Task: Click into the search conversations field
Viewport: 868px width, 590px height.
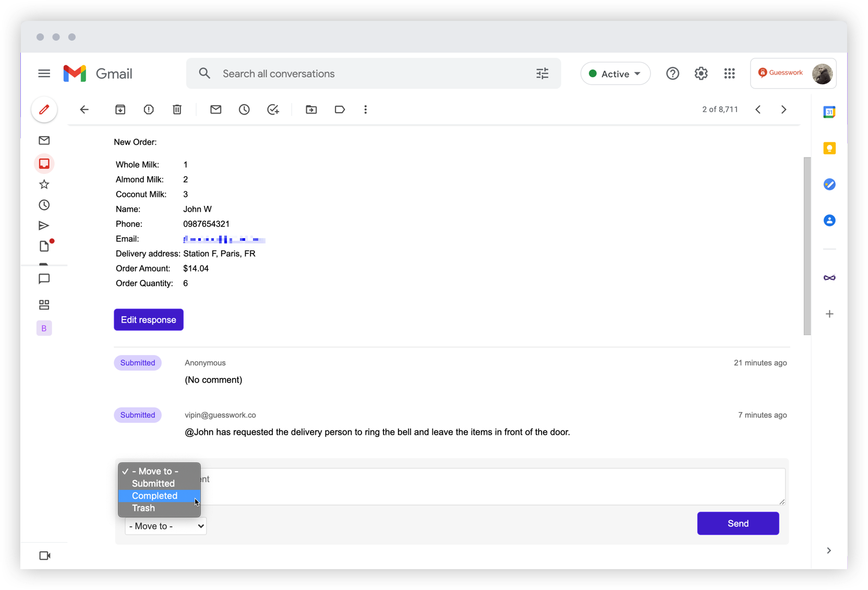Action: (x=365, y=73)
